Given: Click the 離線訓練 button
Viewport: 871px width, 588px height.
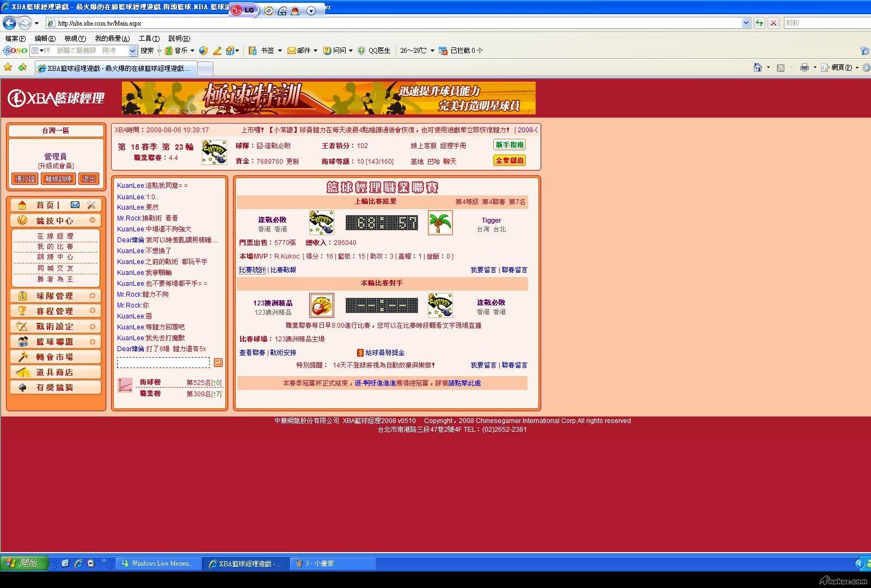Looking at the screenshot, I should (58, 179).
